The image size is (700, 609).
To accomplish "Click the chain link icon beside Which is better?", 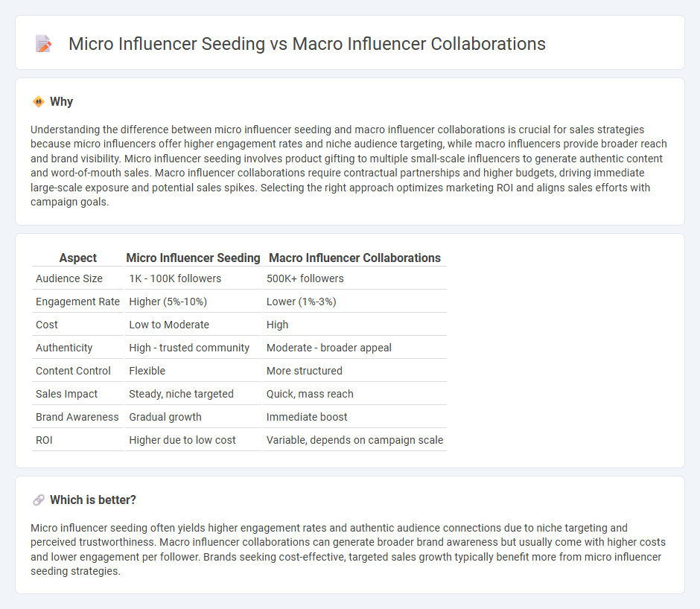I will point(39,500).
